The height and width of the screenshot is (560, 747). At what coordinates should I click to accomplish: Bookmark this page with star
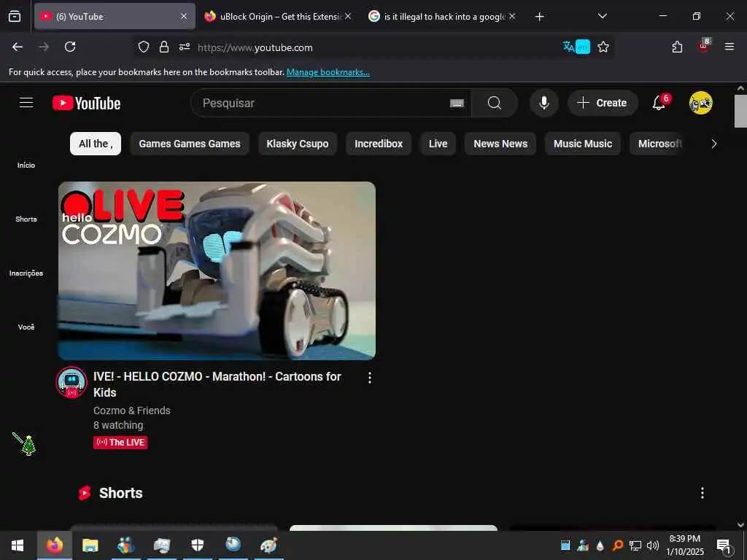coord(603,47)
